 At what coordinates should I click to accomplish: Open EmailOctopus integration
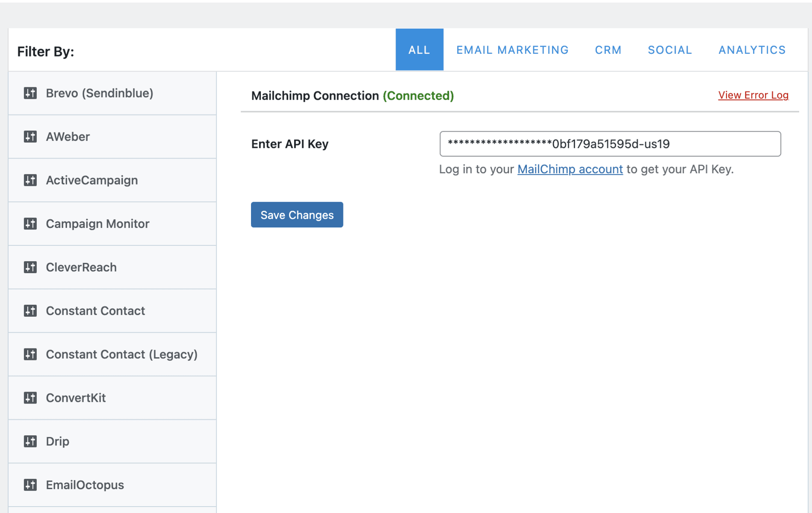112,485
